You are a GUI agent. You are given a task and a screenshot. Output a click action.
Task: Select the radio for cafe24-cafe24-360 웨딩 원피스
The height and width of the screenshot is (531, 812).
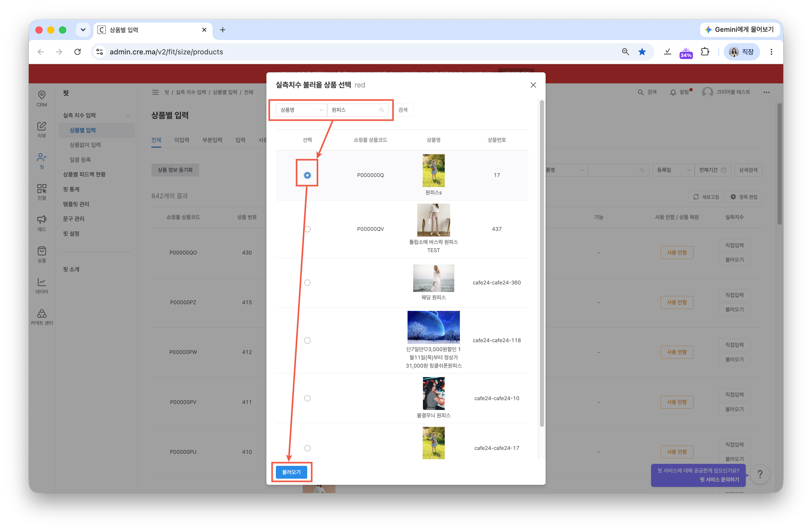point(307,283)
